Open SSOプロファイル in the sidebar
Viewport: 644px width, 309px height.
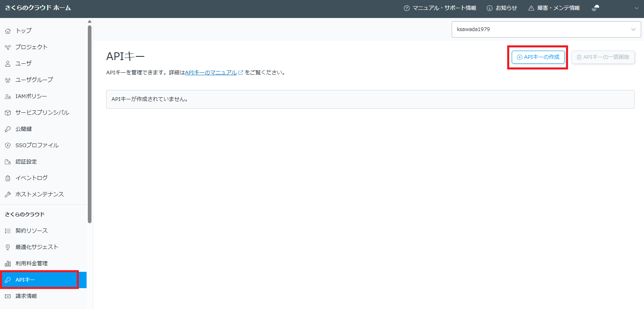(x=43, y=145)
